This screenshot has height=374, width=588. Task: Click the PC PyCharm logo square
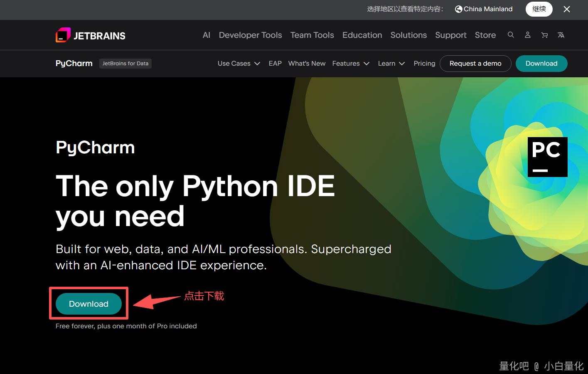click(547, 157)
